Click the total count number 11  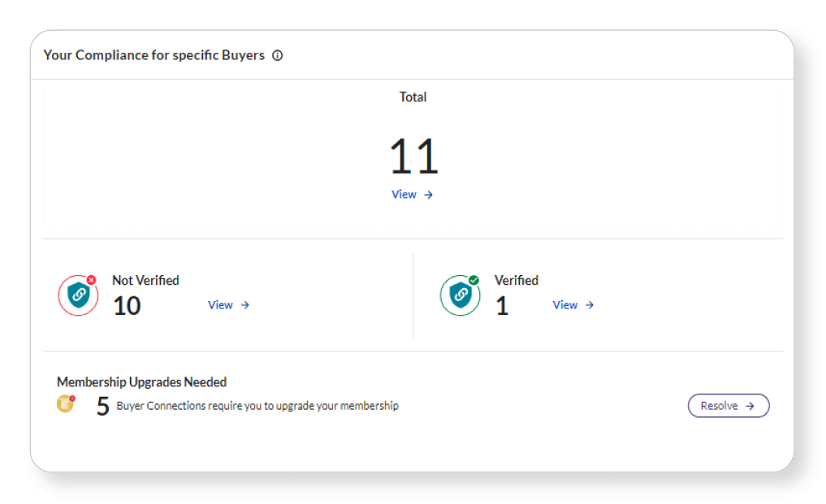[413, 157]
